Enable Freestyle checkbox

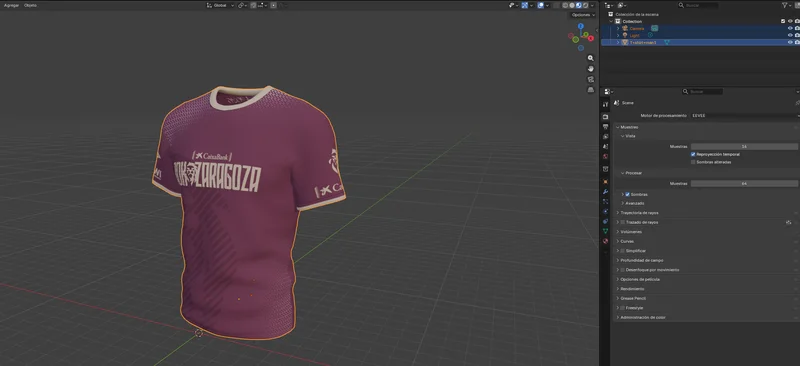(622, 308)
